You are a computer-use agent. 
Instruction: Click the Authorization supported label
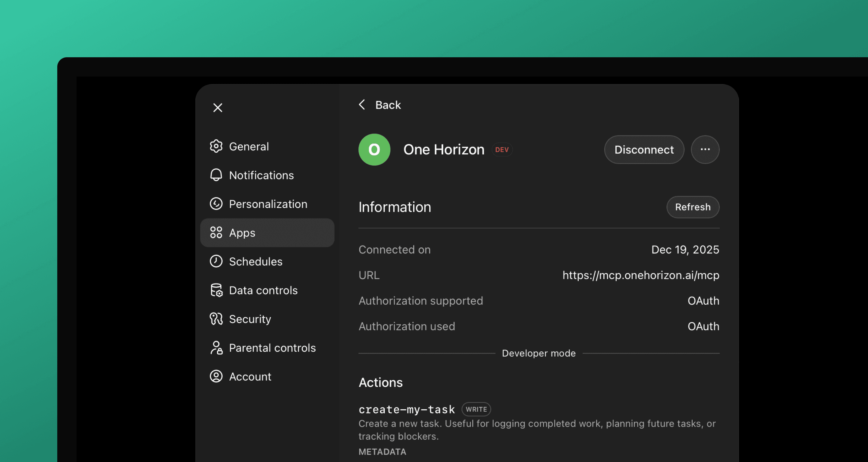(x=420, y=300)
